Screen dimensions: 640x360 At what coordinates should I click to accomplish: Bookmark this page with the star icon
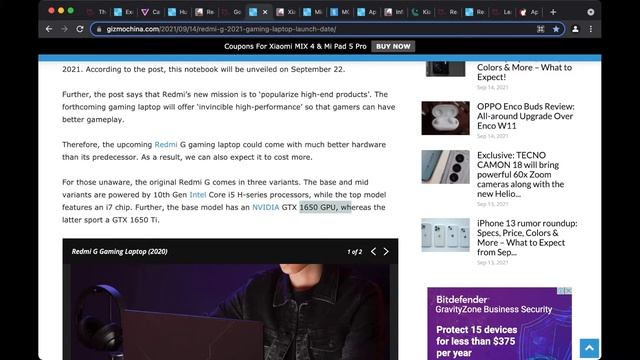coord(556,29)
